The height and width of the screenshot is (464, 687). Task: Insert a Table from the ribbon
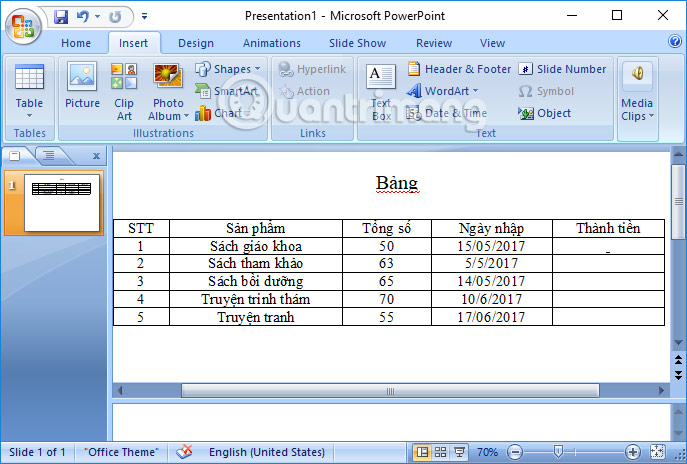pos(29,91)
